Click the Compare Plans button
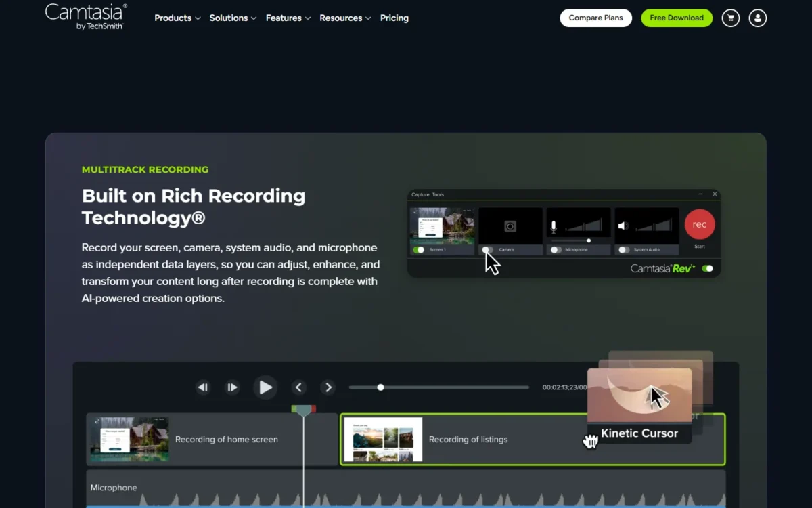Screen dimensions: 812x508 pos(595,18)
